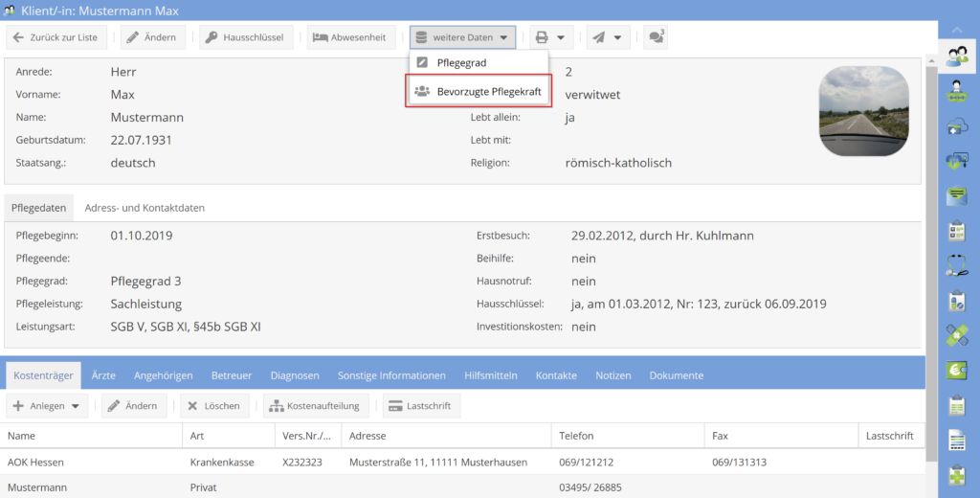980x498 pixels.
Task: Click the green chat message sidebar icon
Action: (957, 195)
